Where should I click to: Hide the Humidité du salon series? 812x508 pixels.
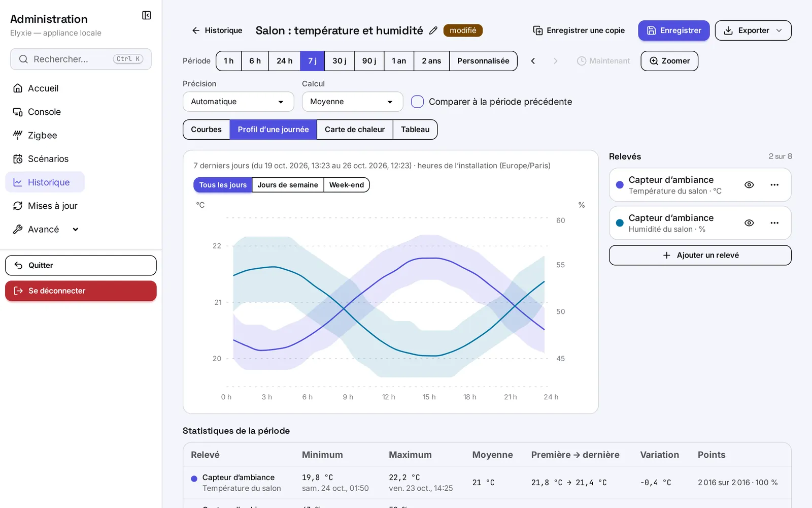749,223
